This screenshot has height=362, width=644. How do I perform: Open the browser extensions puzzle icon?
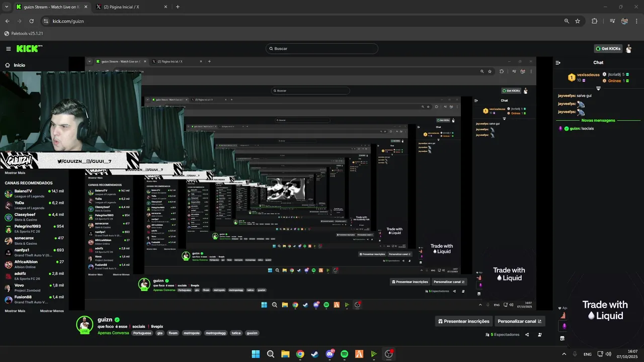594,21
